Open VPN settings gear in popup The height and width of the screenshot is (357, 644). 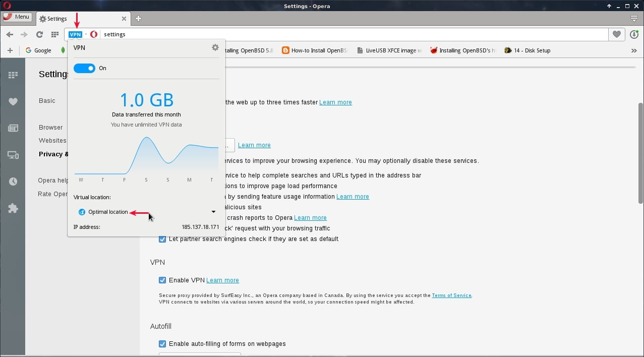pos(215,47)
